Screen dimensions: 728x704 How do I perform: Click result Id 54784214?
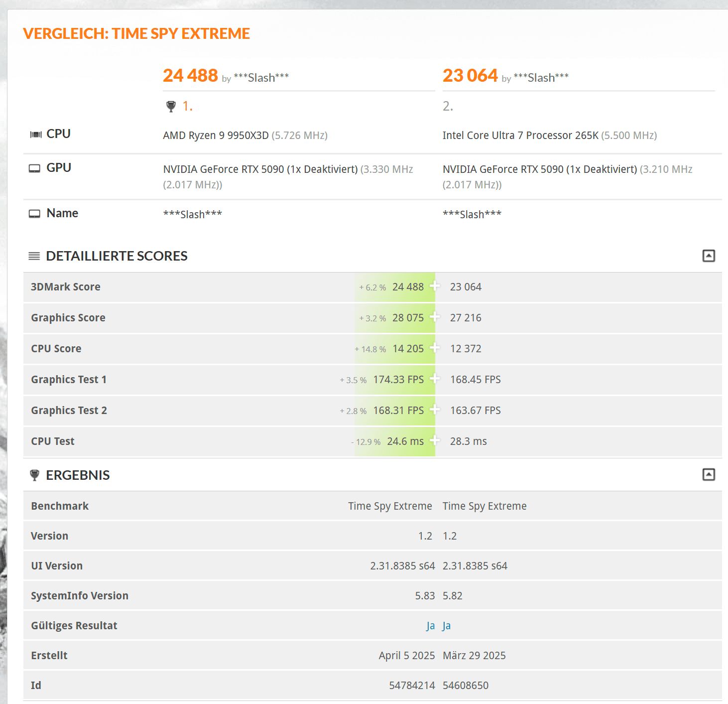(412, 686)
